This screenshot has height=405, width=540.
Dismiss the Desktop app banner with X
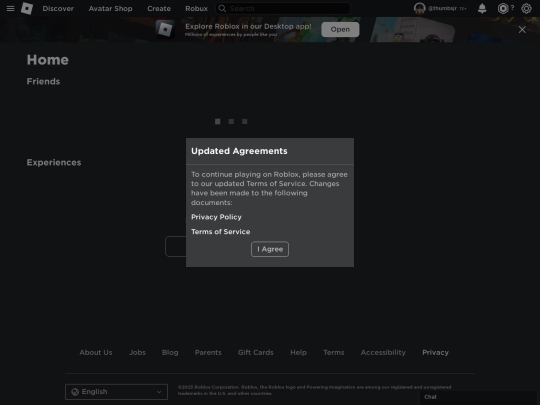[x=522, y=30]
